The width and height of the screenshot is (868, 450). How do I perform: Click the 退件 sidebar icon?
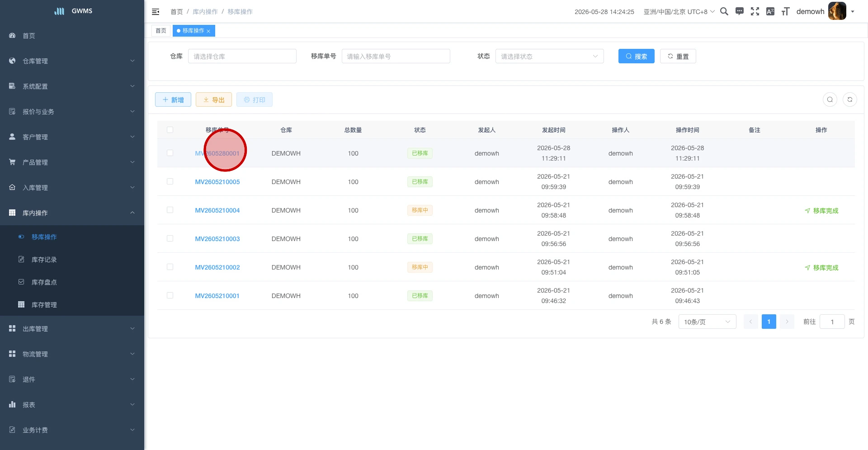point(12,379)
